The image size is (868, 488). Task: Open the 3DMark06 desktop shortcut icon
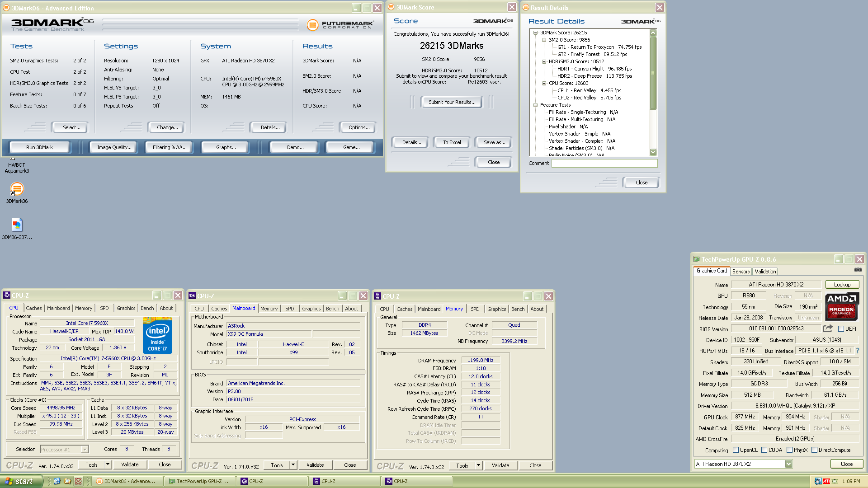[x=17, y=189]
